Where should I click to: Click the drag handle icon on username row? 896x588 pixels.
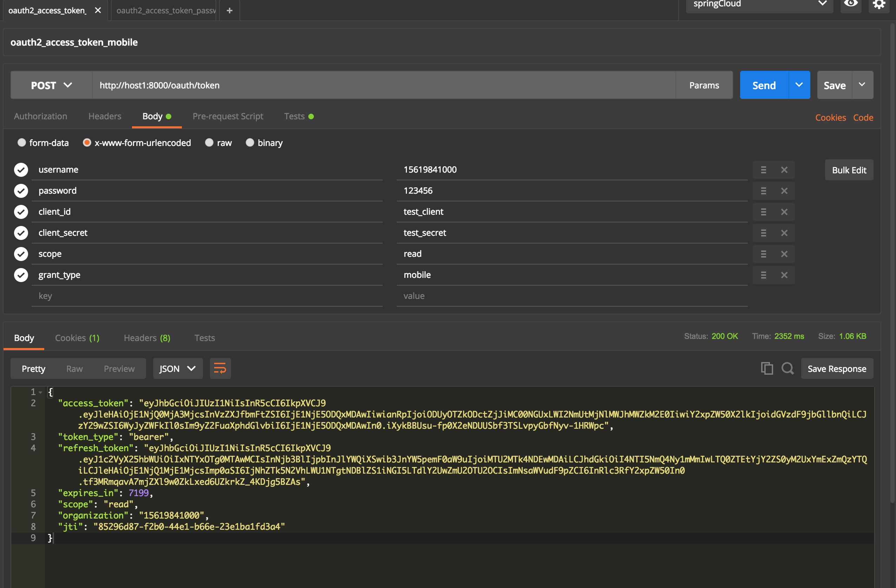(x=763, y=170)
